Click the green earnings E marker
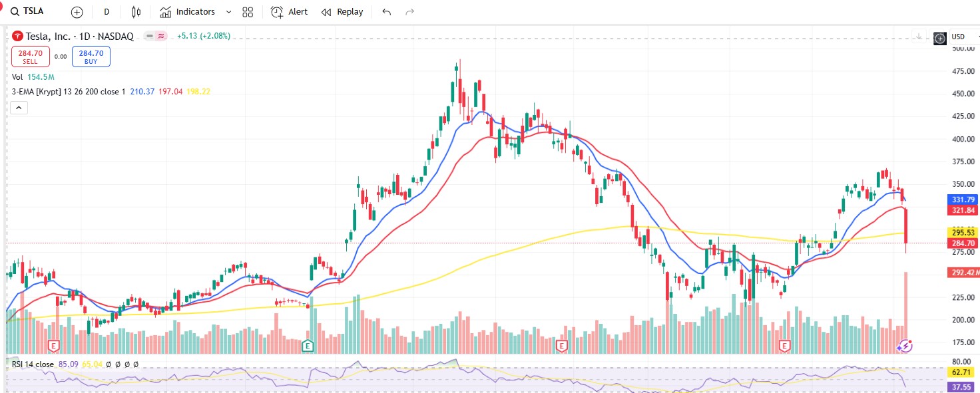 [308, 346]
